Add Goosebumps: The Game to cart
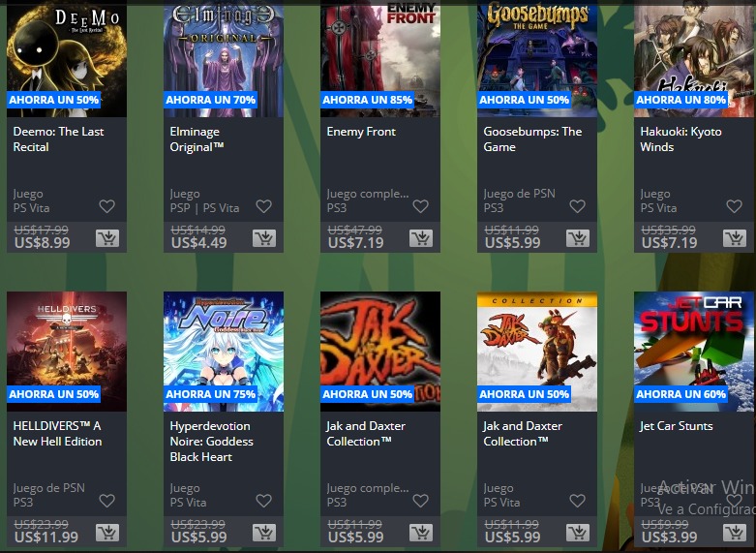This screenshot has width=756, height=553. (578, 238)
